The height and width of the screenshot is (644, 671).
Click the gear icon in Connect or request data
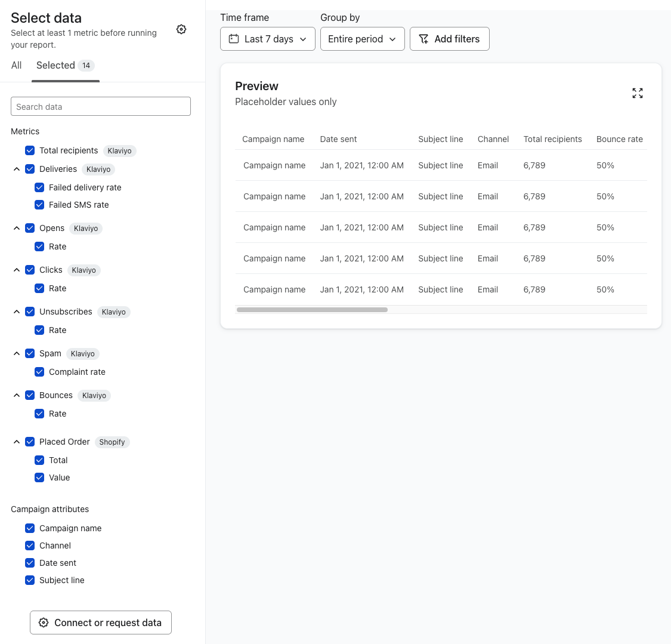click(x=44, y=623)
